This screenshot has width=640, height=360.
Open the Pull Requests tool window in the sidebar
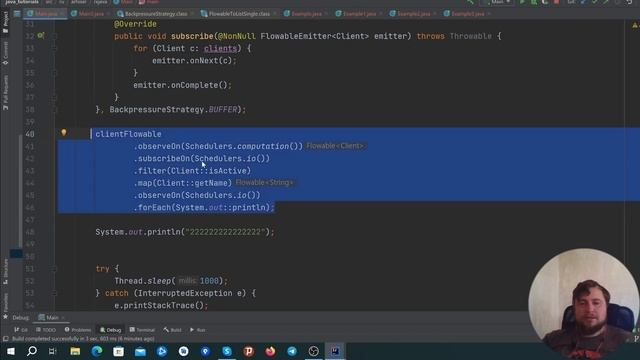point(5,93)
